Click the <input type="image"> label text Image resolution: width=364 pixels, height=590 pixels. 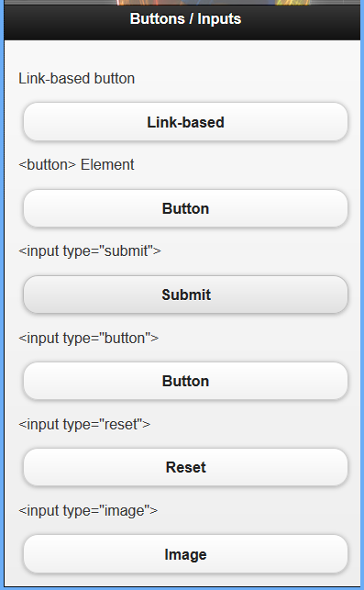point(88,510)
